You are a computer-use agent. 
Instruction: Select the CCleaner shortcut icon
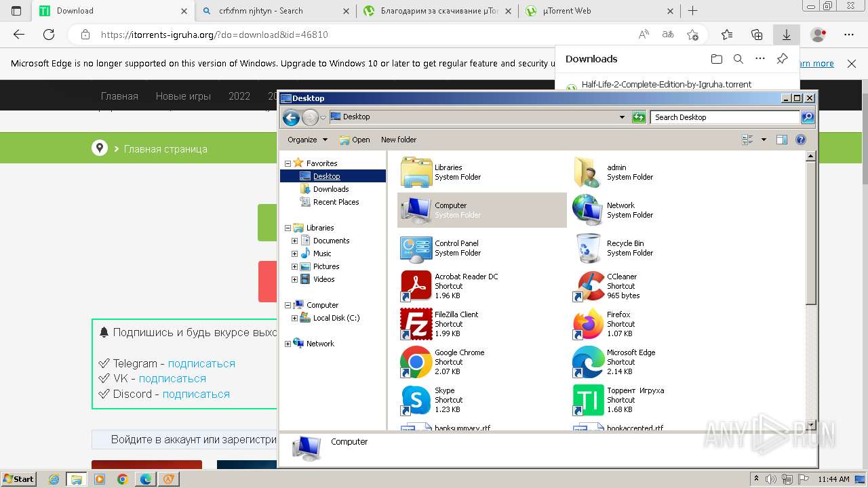(588, 286)
